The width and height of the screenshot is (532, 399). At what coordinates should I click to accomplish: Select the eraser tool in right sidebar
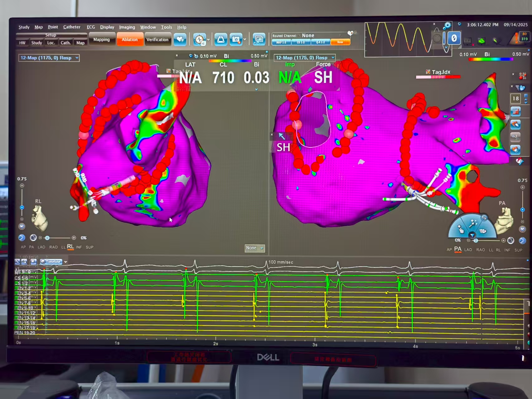pyautogui.click(x=515, y=124)
